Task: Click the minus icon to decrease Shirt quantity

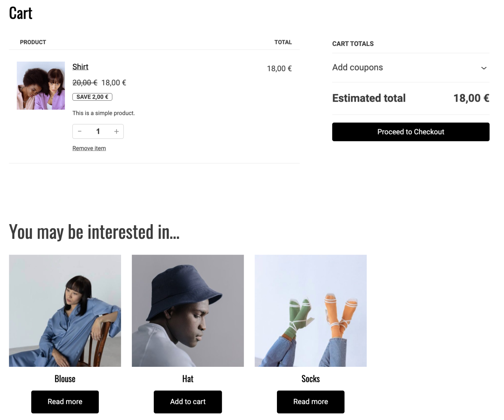Action: click(80, 131)
